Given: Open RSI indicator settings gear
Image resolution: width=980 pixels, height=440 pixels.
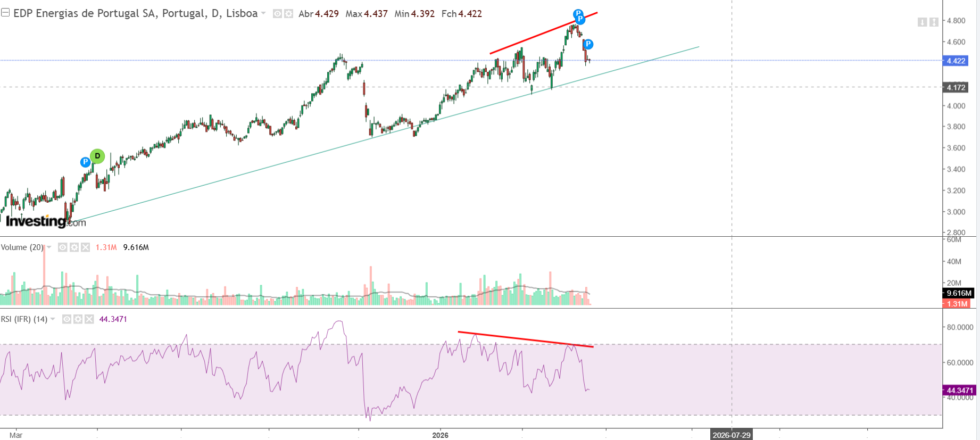Looking at the screenshot, I should pos(78,319).
